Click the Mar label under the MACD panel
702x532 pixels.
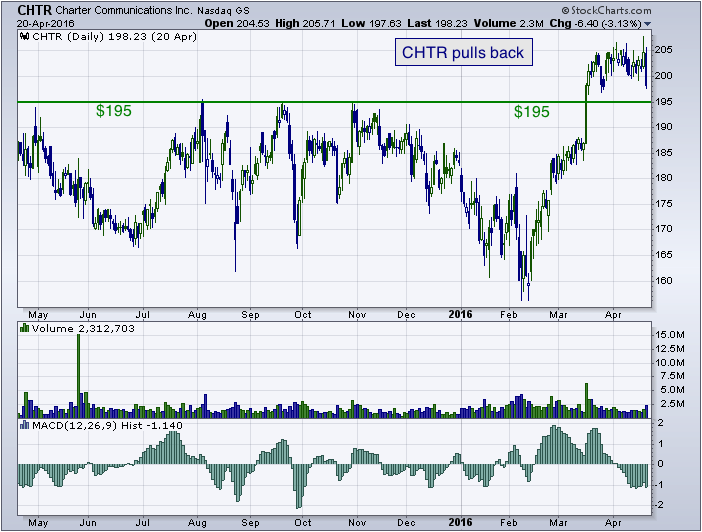point(559,523)
